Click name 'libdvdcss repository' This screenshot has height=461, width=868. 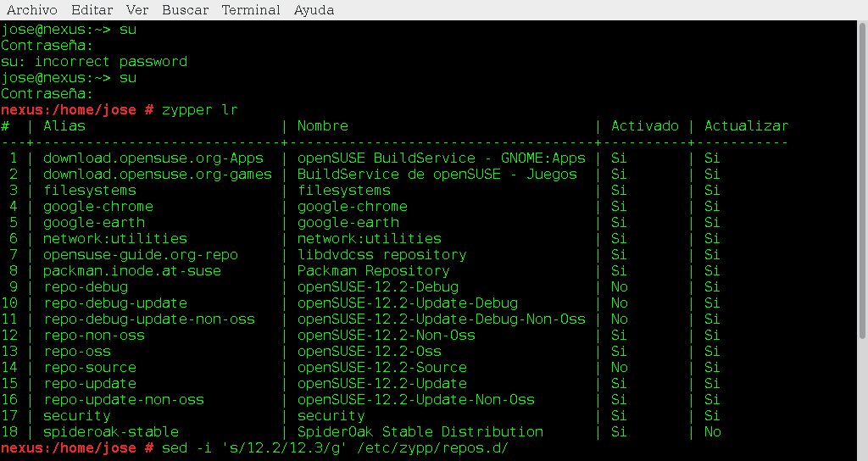382,254
